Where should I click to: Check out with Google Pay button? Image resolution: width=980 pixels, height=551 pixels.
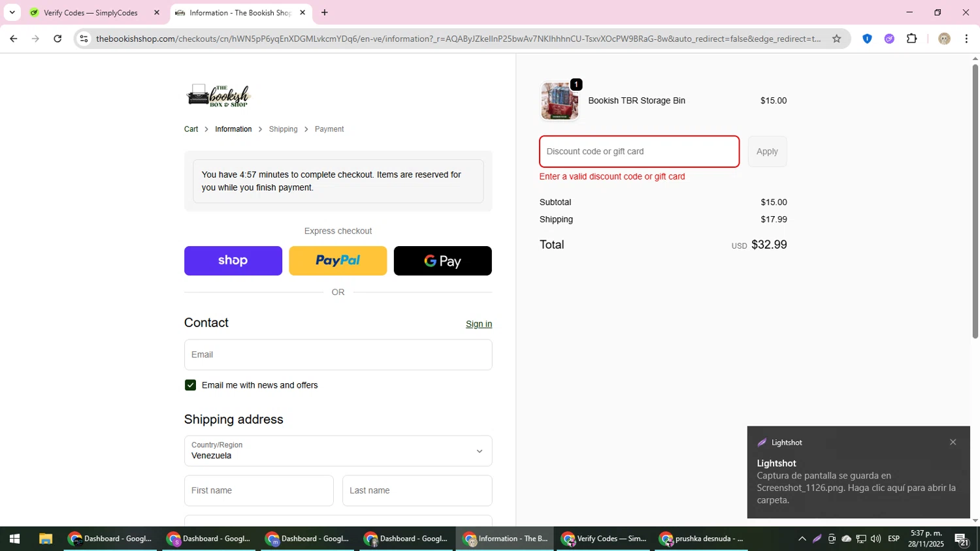(443, 260)
